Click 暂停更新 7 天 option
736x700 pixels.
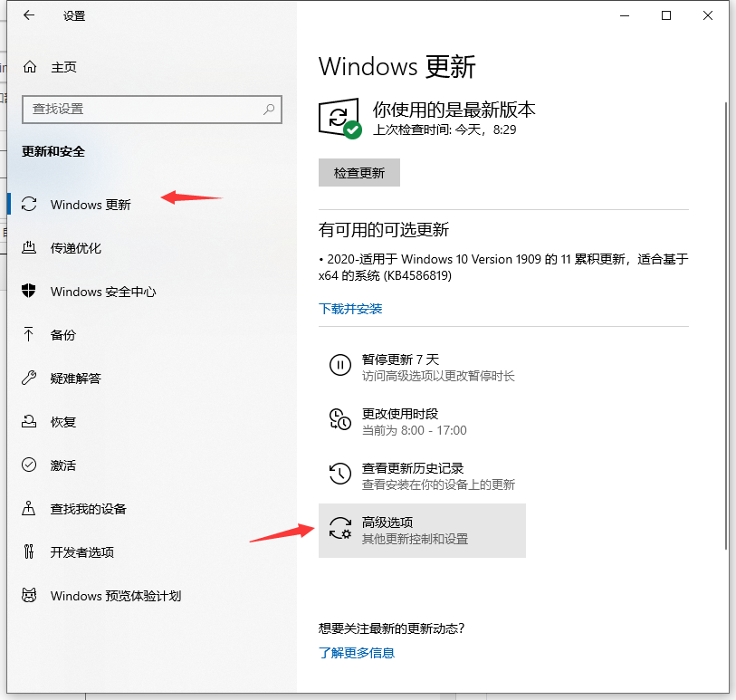click(422, 367)
